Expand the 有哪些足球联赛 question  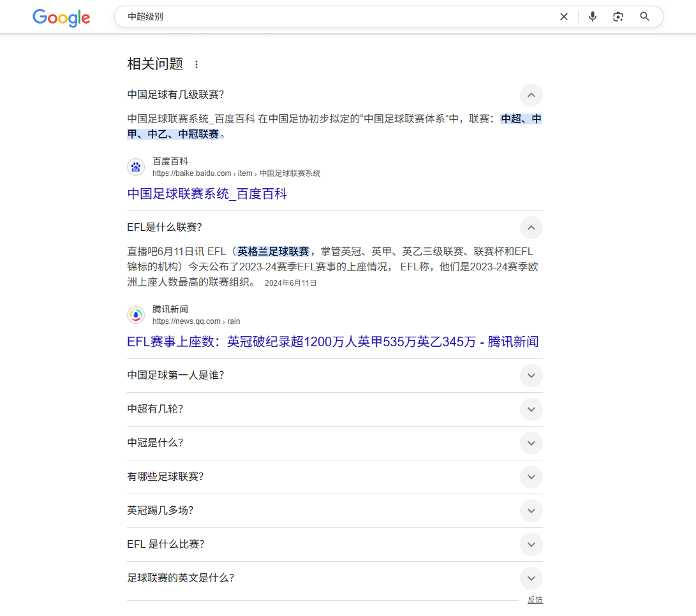(x=531, y=477)
